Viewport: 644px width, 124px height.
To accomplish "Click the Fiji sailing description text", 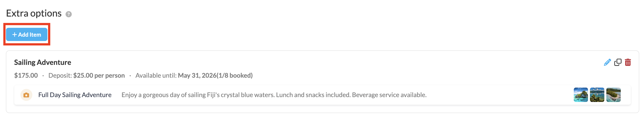I will point(274,95).
